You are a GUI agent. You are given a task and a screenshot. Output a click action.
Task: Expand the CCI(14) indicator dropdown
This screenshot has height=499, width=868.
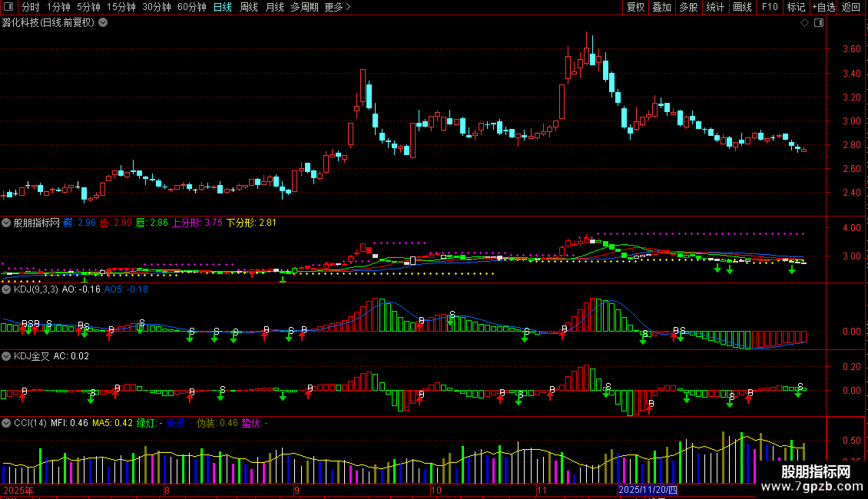tap(6, 423)
